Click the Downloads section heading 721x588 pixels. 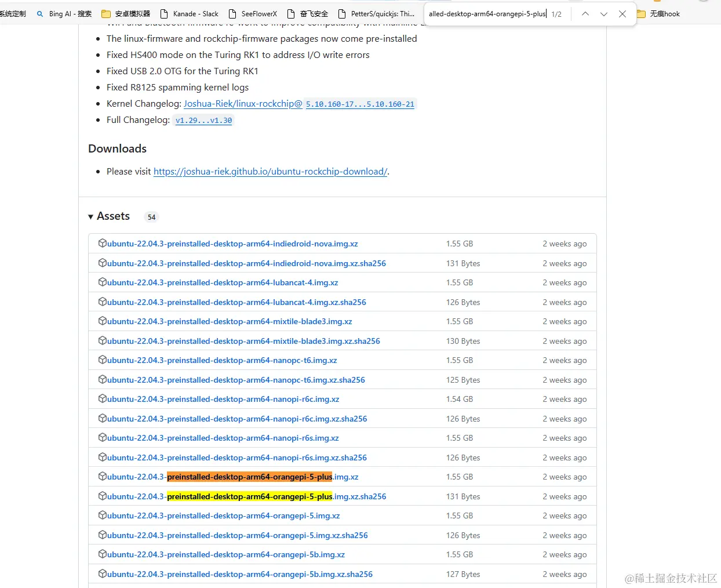click(117, 148)
